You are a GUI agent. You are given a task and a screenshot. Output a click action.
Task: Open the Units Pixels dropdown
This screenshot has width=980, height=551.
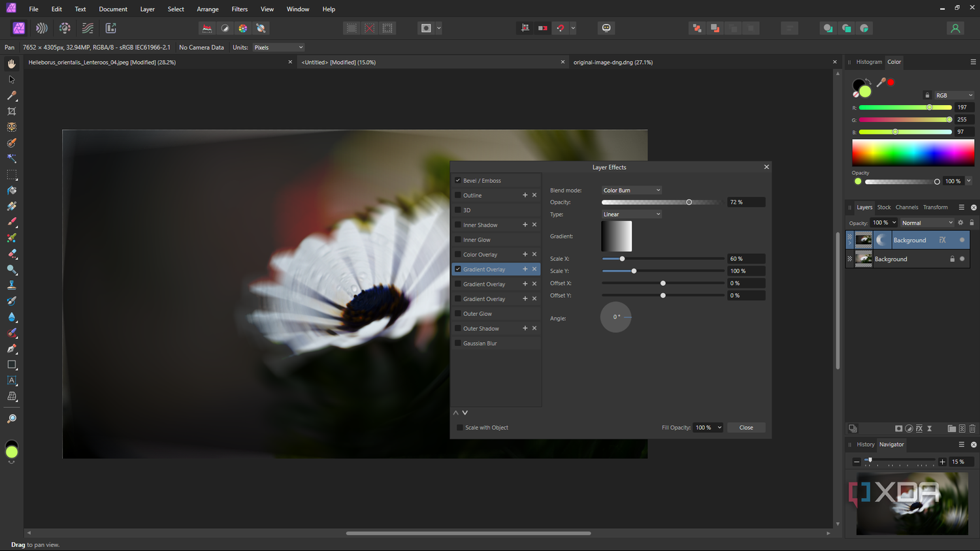pos(278,48)
